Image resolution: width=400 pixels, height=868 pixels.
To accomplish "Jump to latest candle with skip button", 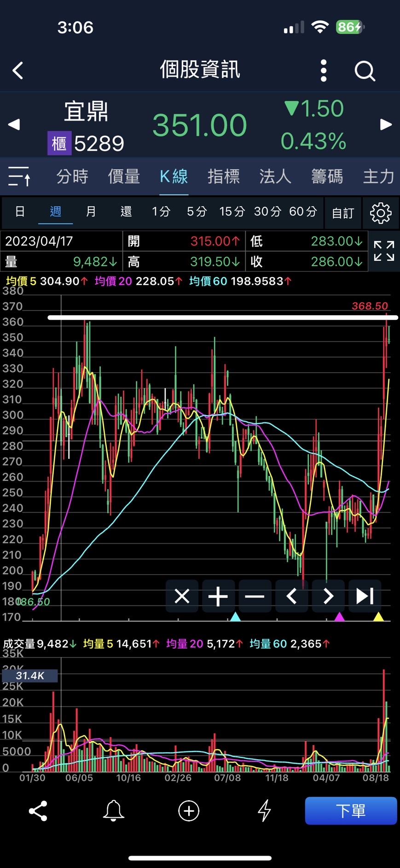I will pos(365,596).
